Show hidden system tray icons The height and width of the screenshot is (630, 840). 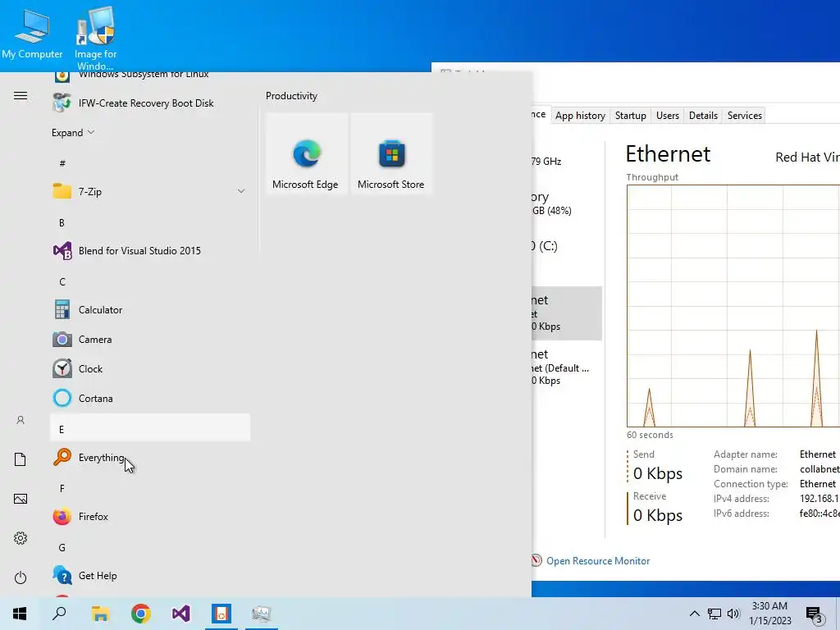(694, 614)
